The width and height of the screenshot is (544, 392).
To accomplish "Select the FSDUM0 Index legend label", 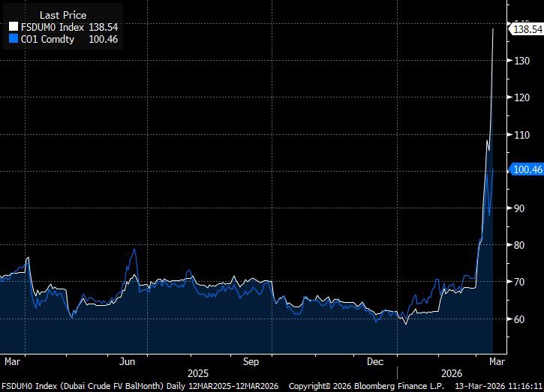I will [53, 27].
